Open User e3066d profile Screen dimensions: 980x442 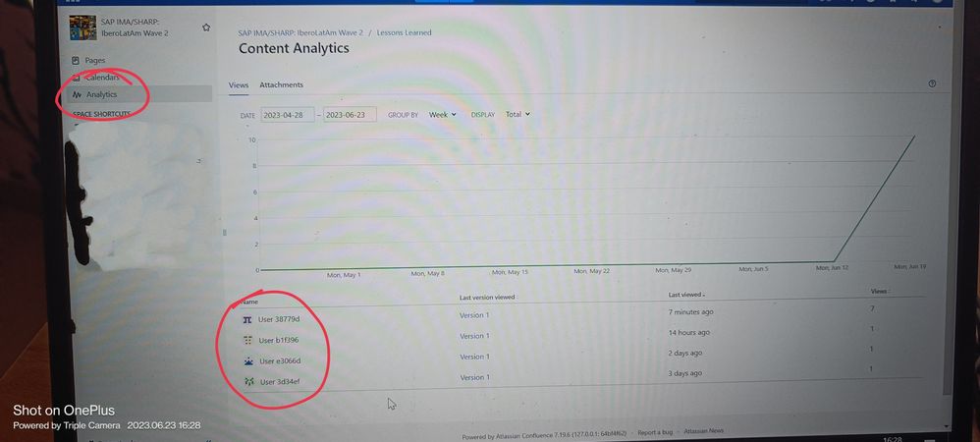[x=280, y=361]
